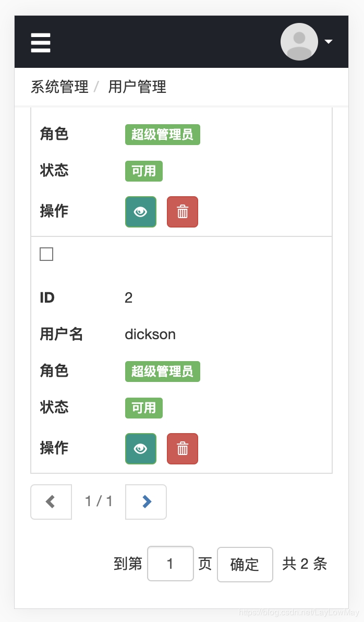Go to the next page arrow
Screen dimensions: 364x622
(146, 502)
